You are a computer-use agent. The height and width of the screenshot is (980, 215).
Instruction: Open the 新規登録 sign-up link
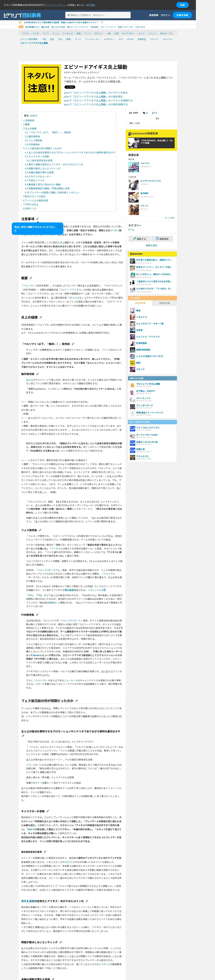[154, 15]
